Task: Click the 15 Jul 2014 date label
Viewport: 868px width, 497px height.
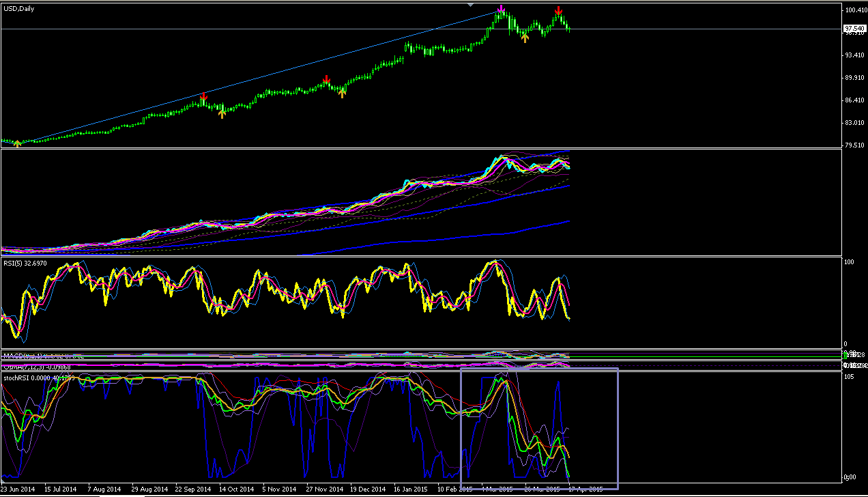Action: [x=61, y=489]
